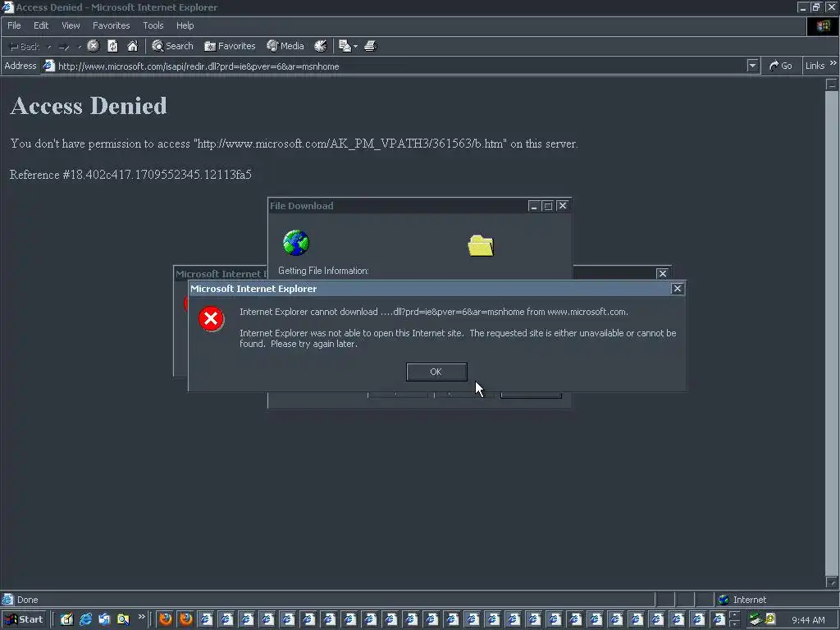Minimize the Internet Explorer main window
This screenshot has width=840, height=630.
(802, 7)
